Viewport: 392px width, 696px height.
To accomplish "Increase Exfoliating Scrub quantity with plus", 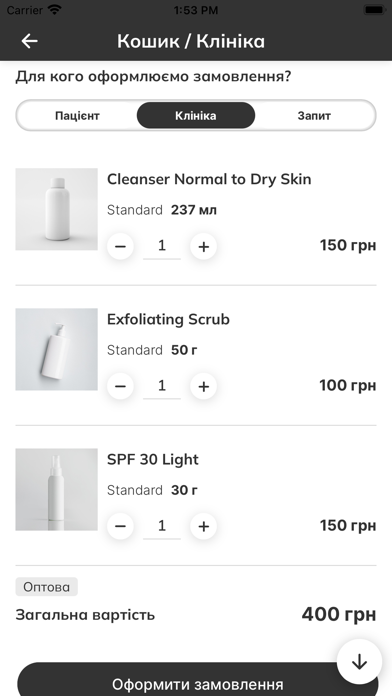I will click(203, 386).
